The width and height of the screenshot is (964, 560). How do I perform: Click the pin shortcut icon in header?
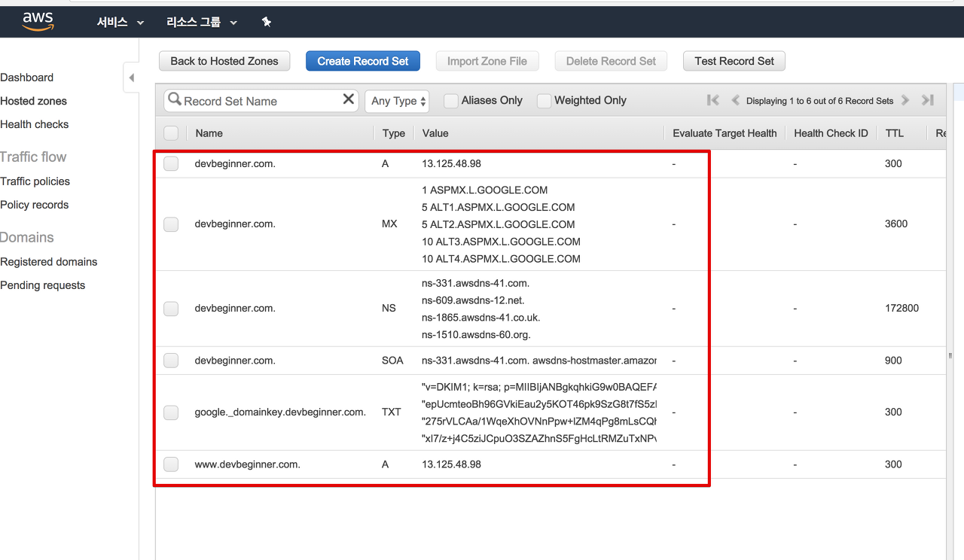click(x=266, y=22)
